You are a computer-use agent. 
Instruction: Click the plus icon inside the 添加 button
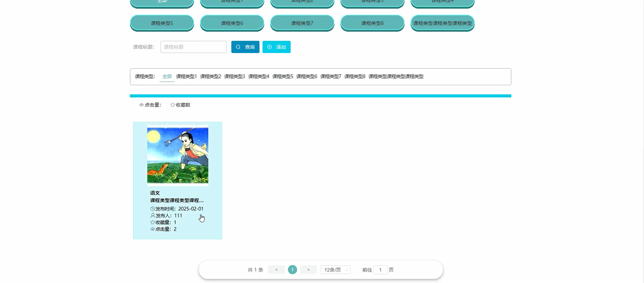click(269, 47)
